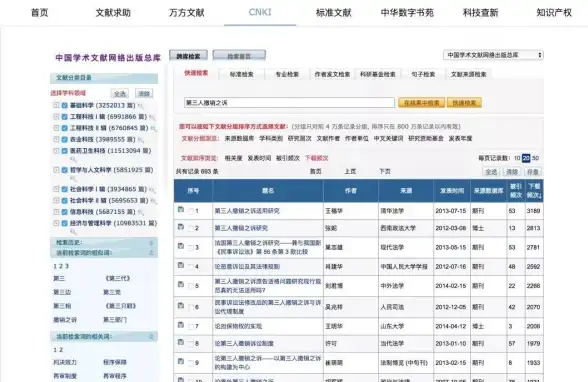
Task: Uncheck the 信息科技 category checkbox
Action: coord(64,212)
